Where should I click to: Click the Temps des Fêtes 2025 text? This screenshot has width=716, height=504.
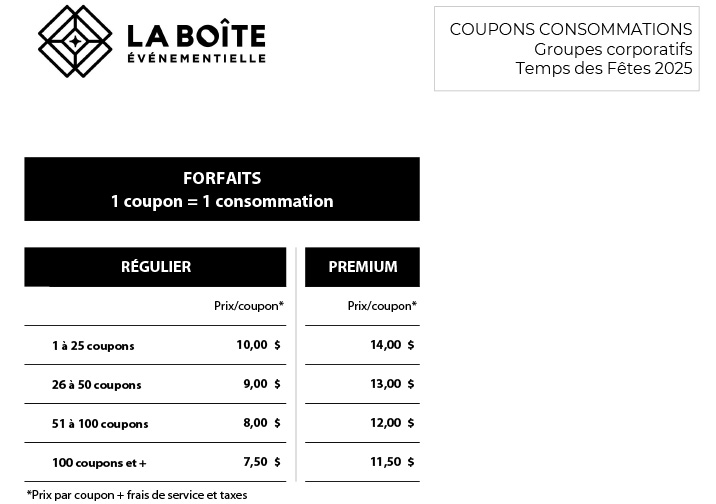pyautogui.click(x=603, y=69)
